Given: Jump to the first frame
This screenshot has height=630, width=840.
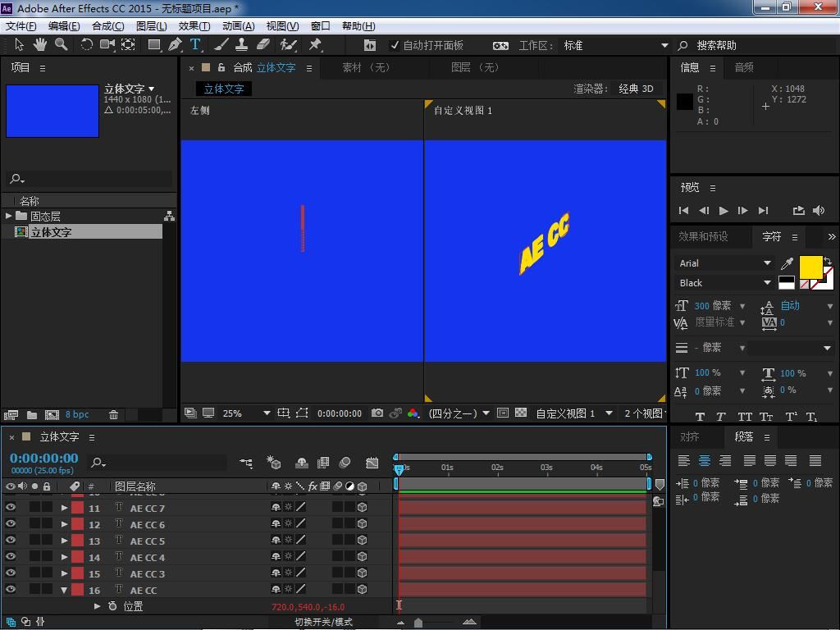Looking at the screenshot, I should point(683,211).
